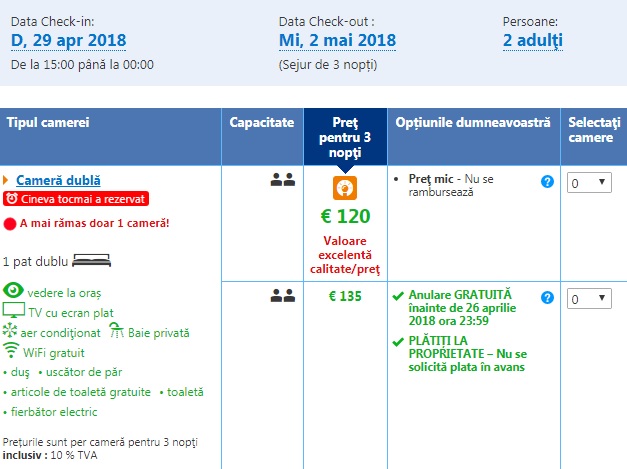Click the flat-screen TV icon

[14, 310]
